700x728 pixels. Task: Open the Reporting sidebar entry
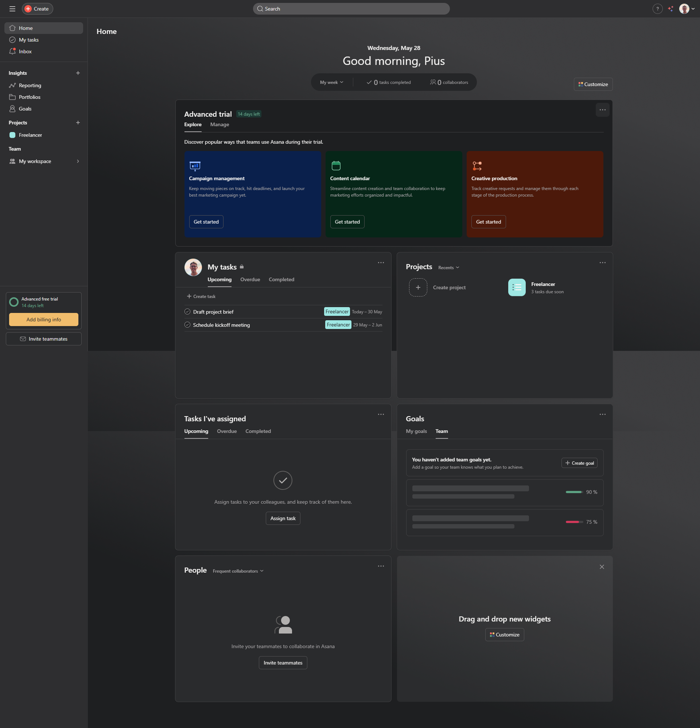pyautogui.click(x=43, y=85)
